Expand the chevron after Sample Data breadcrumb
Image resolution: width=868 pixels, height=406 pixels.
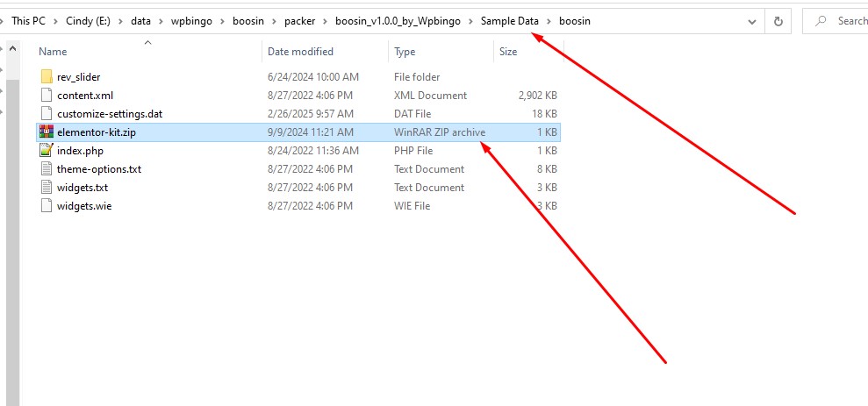click(x=549, y=21)
